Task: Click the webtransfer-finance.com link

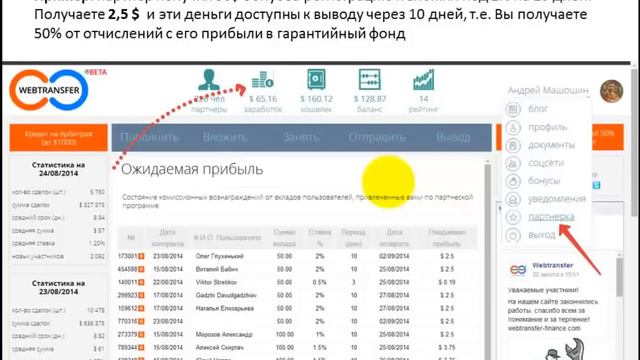Action: pyautogui.click(x=544, y=328)
